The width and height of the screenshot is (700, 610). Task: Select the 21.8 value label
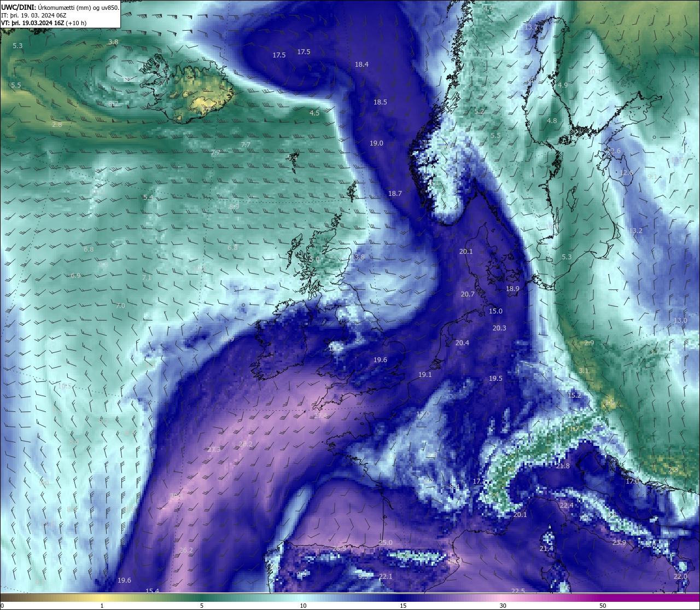pyautogui.click(x=563, y=466)
